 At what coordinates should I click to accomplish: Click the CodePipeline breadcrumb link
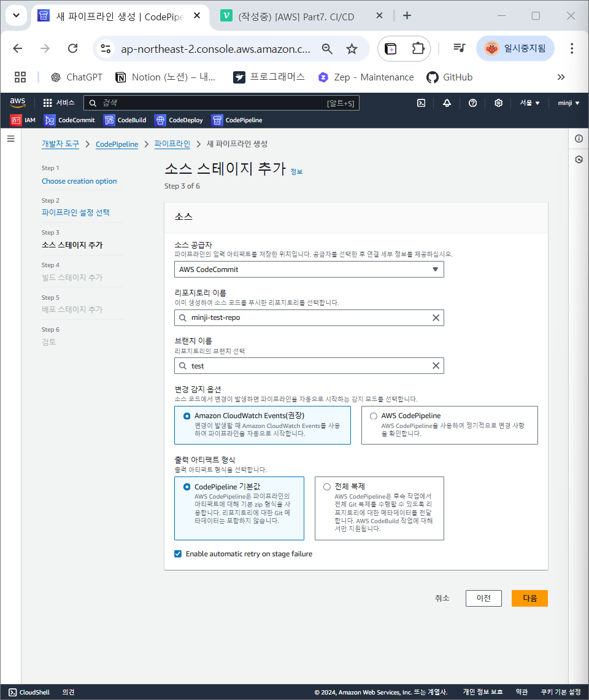(x=117, y=144)
